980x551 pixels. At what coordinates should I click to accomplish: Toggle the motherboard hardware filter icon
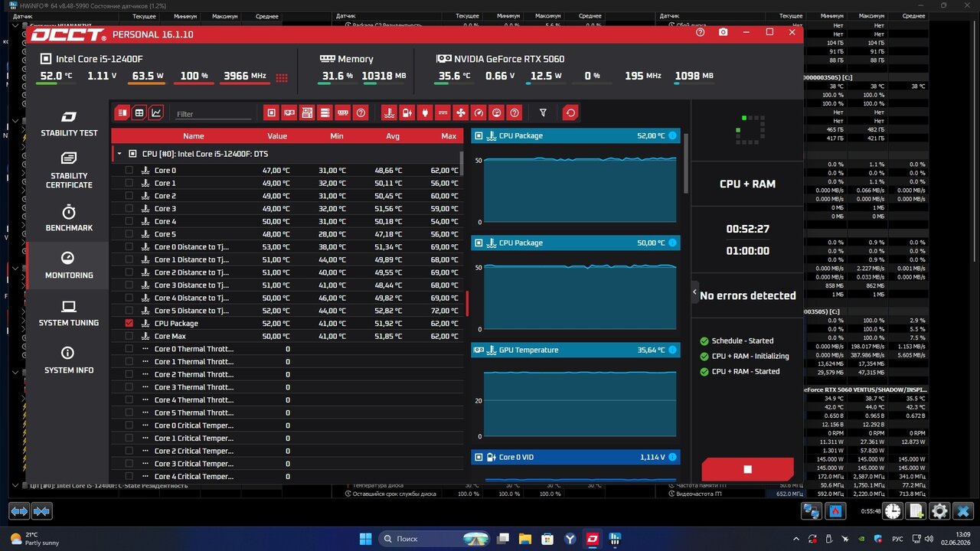point(307,112)
